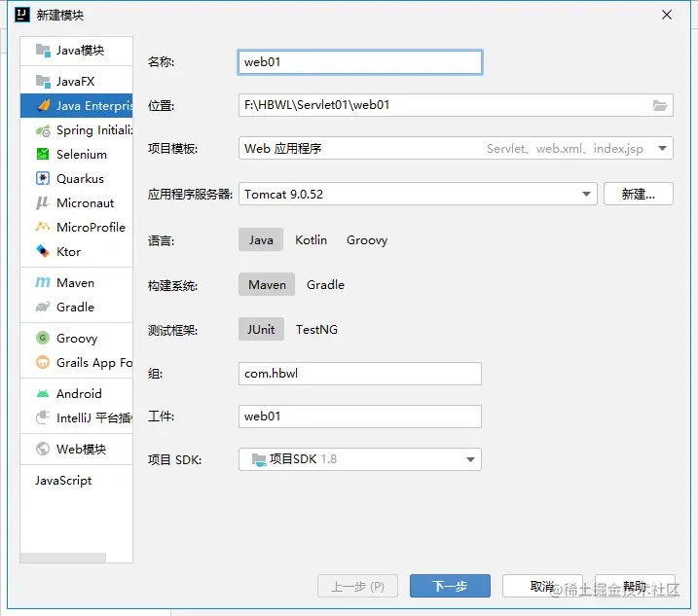Click the Grails App Forge icon
The image size is (698, 616).
(x=43, y=362)
